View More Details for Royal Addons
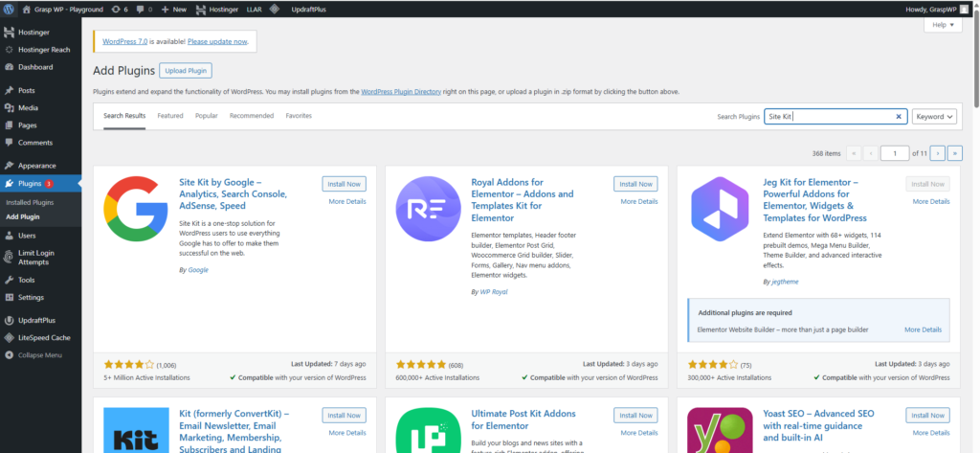 click(639, 201)
